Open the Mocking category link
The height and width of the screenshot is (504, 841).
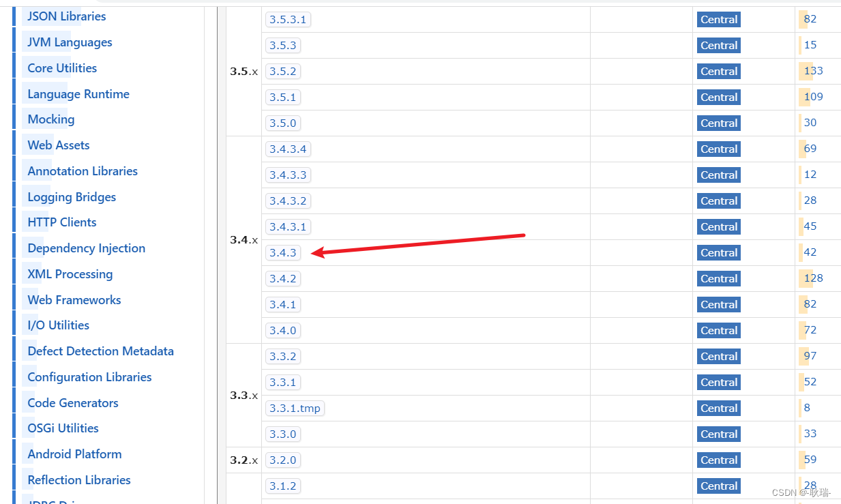pos(51,119)
